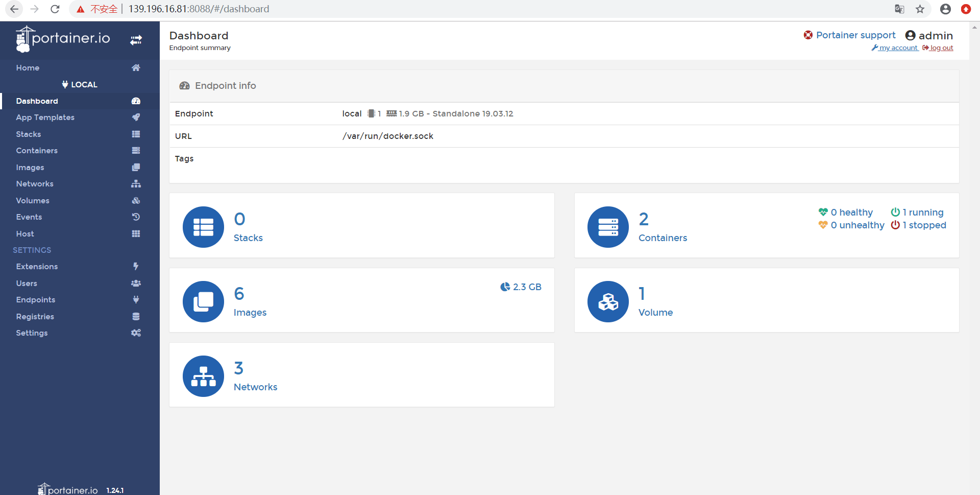
Task: Click the Host grid icon
Action: [x=136, y=234]
